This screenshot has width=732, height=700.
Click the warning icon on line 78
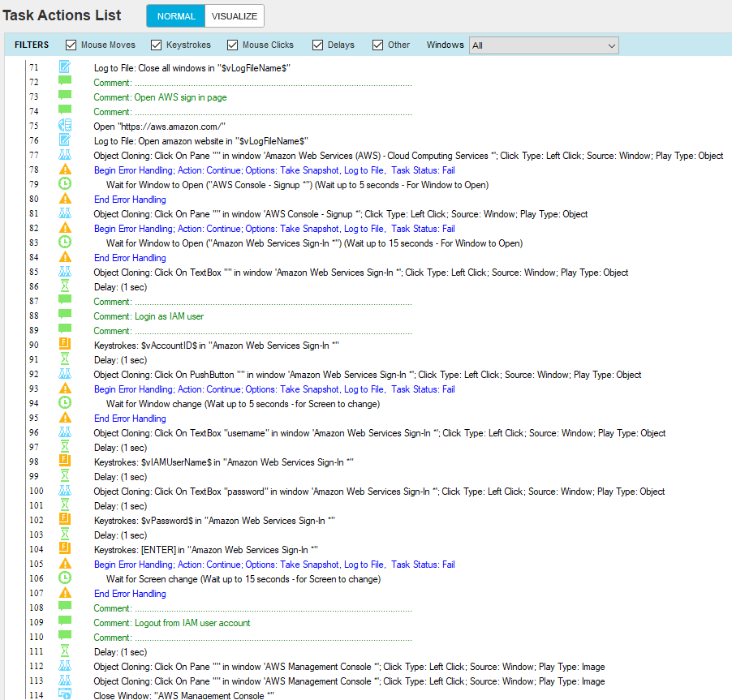tap(65, 170)
